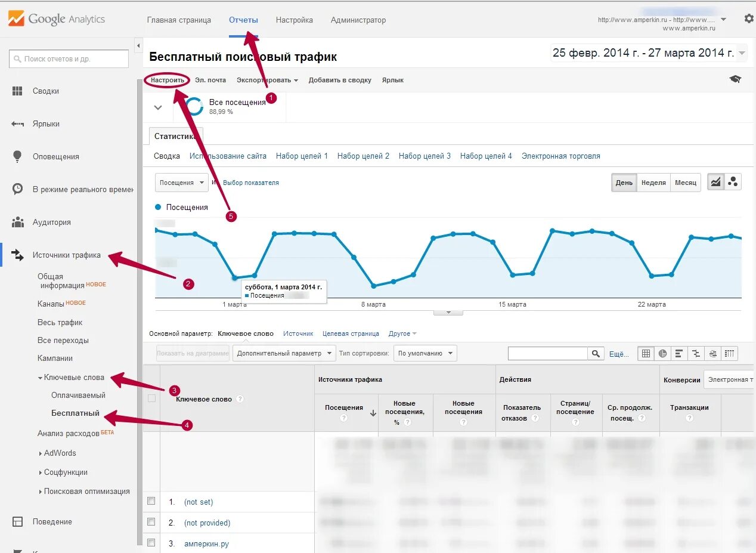Click the Ещё... advanced filter link
Image resolution: width=756 pixels, height=553 pixels.
(619, 354)
